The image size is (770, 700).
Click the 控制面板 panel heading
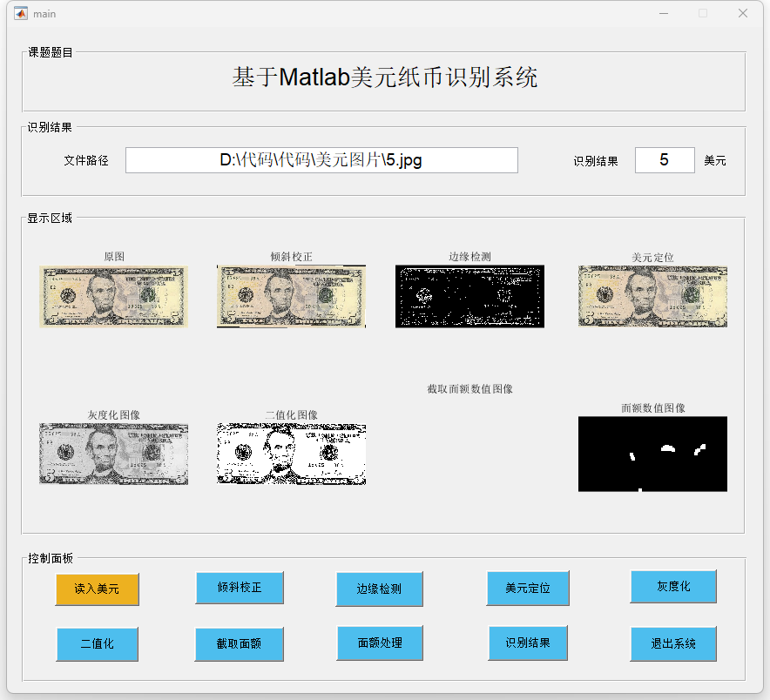pyautogui.click(x=51, y=558)
